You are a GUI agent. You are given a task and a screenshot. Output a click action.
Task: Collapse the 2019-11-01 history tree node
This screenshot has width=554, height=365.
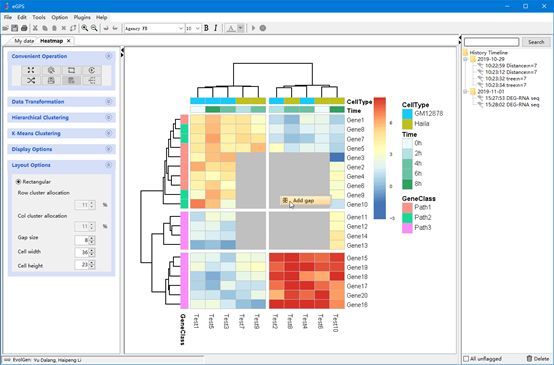click(466, 92)
